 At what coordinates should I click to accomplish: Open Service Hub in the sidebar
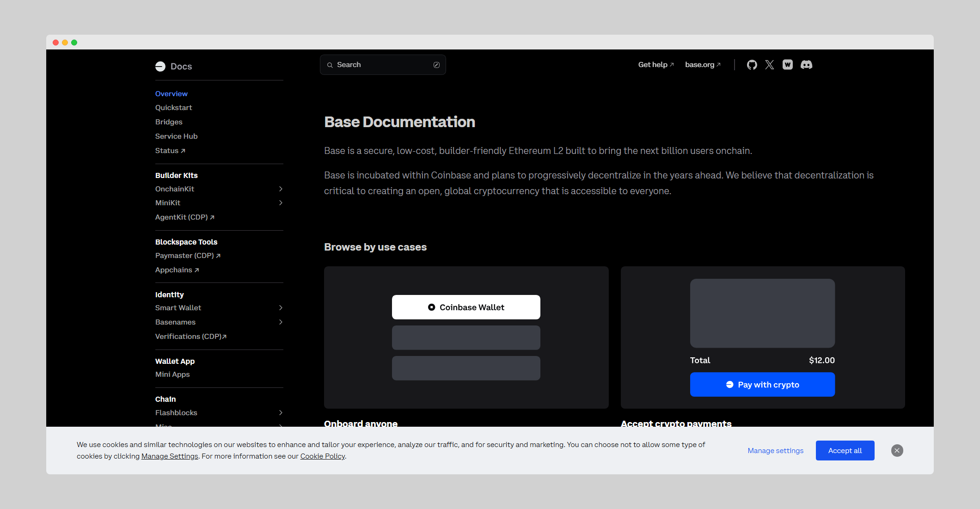pos(177,136)
